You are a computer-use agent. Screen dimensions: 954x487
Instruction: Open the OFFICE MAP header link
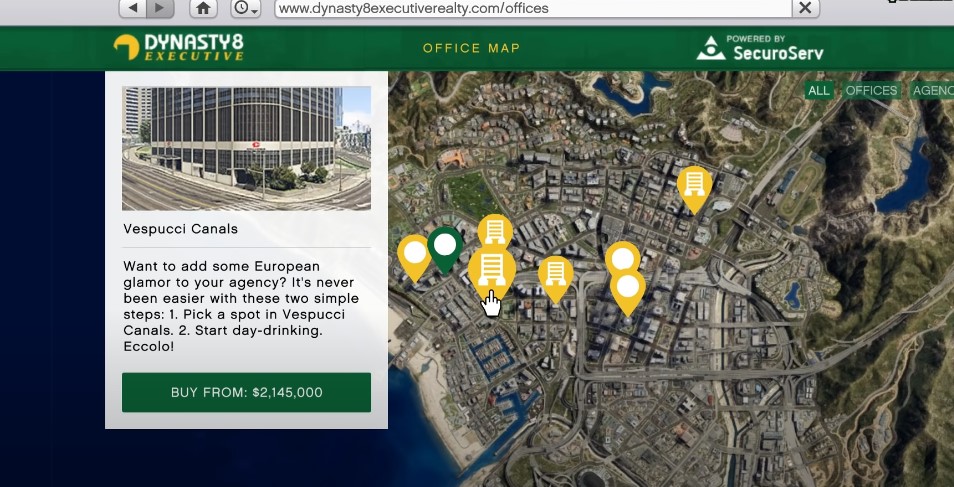[x=472, y=48]
